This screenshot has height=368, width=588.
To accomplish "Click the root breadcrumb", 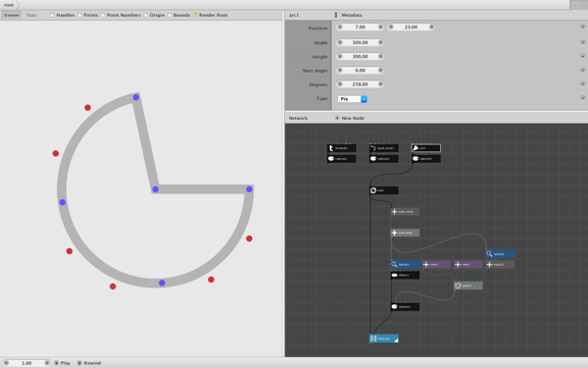I will click(x=9, y=5).
